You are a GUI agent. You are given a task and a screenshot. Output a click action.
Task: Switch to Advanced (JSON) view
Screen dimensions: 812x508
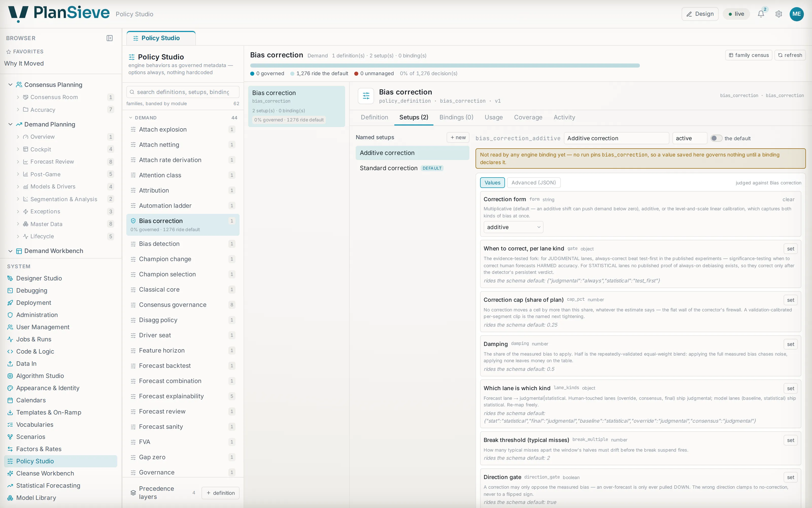pyautogui.click(x=533, y=182)
